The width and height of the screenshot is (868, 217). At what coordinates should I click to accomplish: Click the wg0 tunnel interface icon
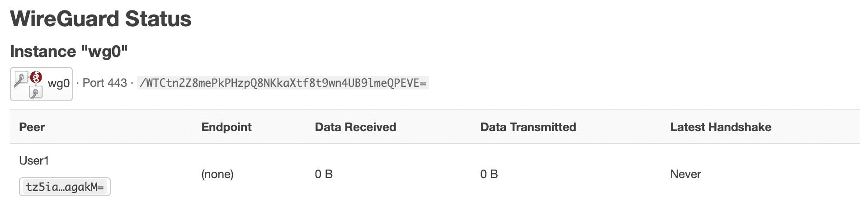[28, 84]
